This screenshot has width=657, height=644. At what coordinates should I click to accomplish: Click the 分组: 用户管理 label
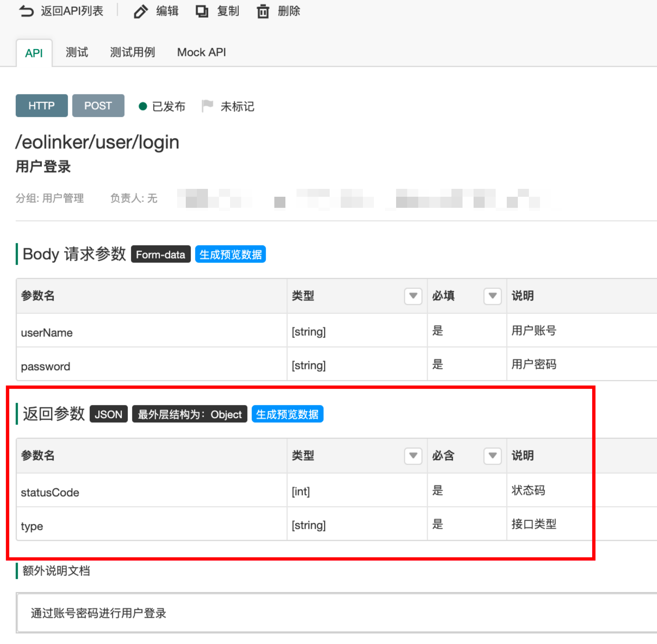pos(50,198)
